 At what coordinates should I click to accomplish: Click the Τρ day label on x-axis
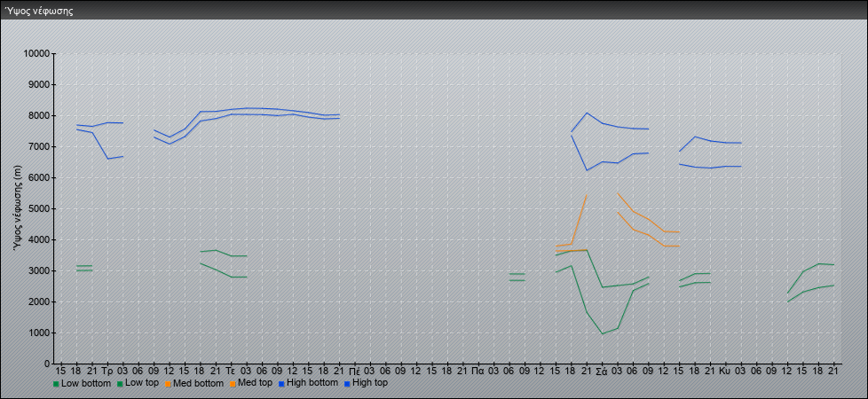coord(107,371)
